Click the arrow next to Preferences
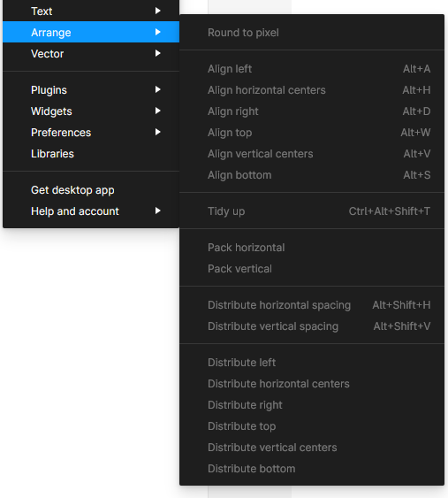 coord(157,132)
